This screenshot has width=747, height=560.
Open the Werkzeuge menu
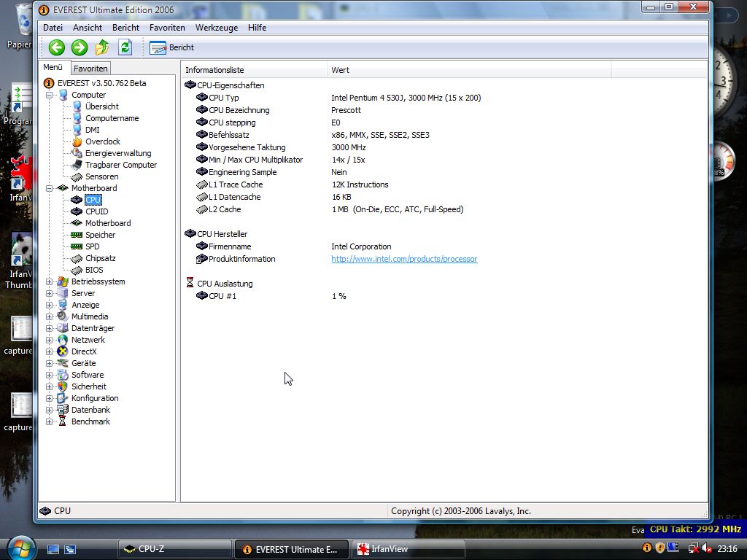click(216, 28)
